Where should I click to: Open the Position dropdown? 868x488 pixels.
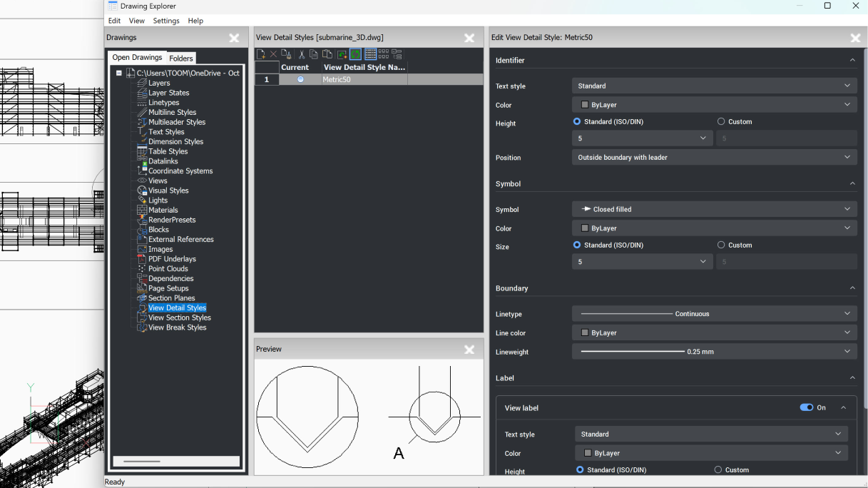coord(715,158)
